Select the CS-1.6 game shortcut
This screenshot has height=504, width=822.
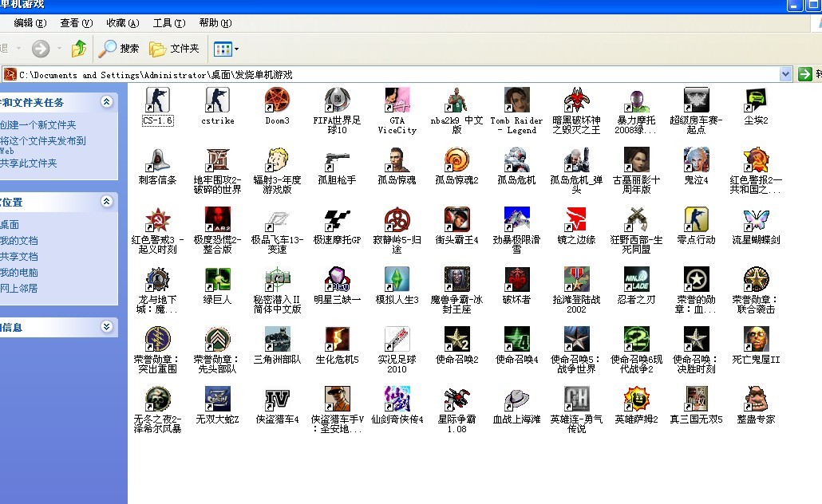[x=157, y=100]
